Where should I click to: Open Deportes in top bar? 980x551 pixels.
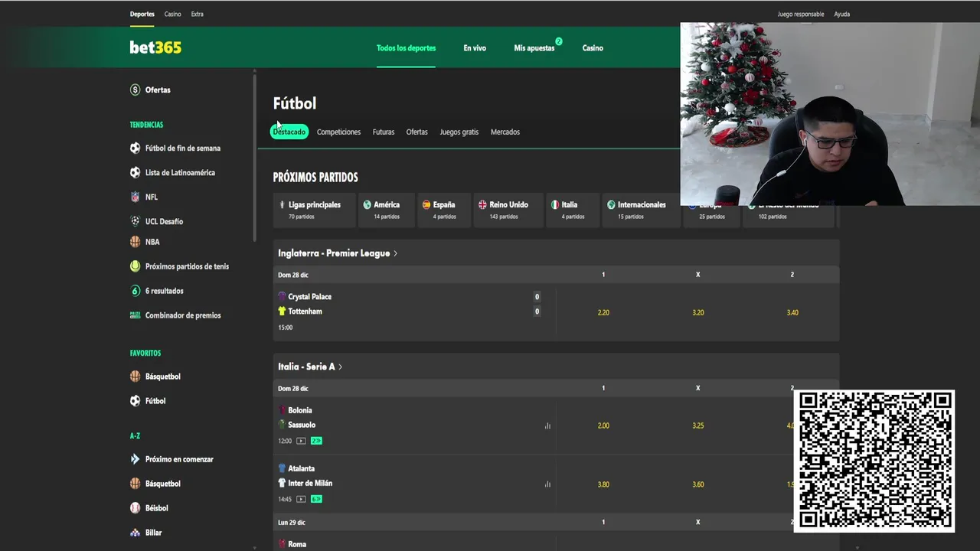(x=142, y=14)
